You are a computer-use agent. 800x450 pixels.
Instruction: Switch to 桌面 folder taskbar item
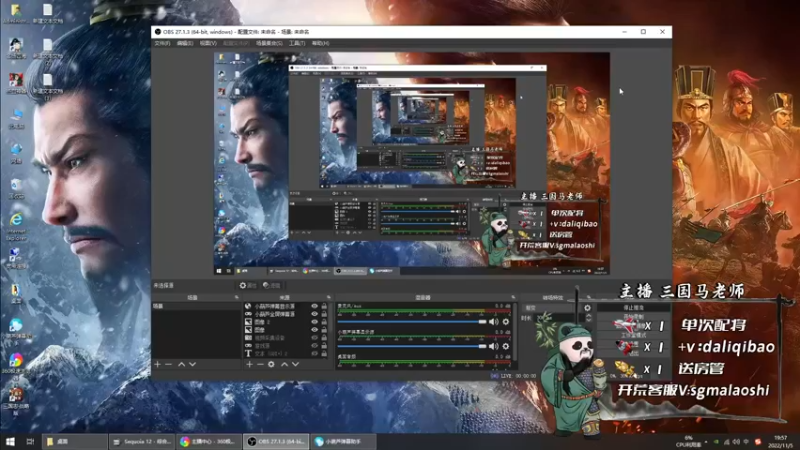click(74, 441)
